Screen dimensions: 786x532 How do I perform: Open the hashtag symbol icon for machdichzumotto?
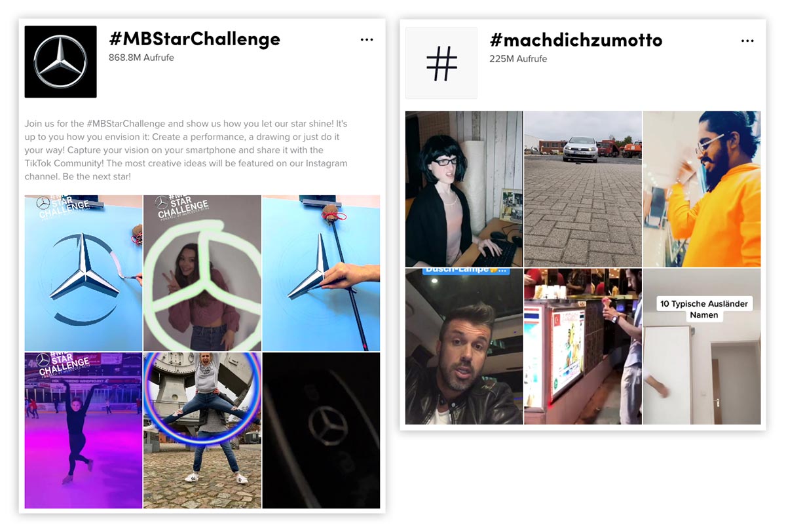441,63
